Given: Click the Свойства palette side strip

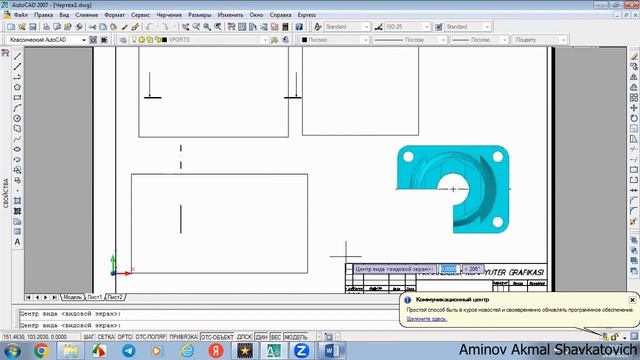Looking at the screenshot, I should click(x=5, y=193).
